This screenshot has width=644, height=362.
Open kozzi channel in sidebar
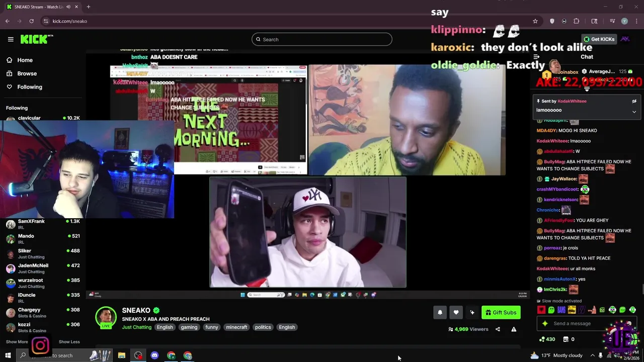click(x=43, y=327)
